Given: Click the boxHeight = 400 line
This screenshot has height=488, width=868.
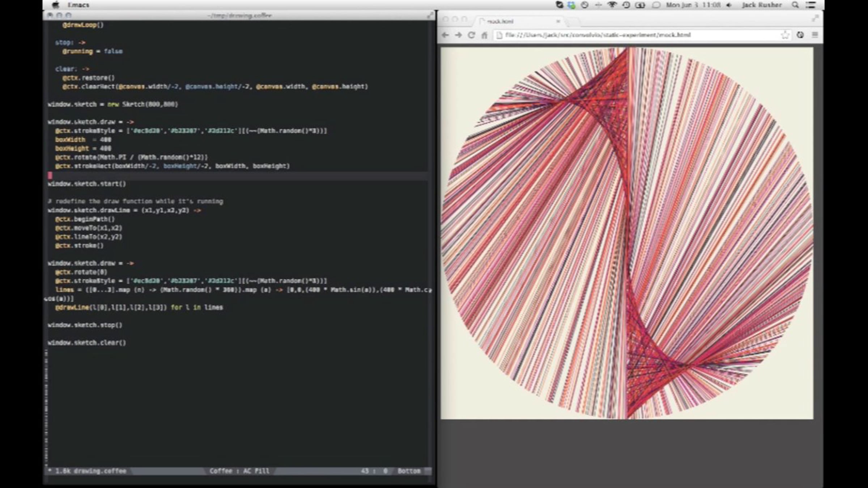Looking at the screenshot, I should (83, 149).
